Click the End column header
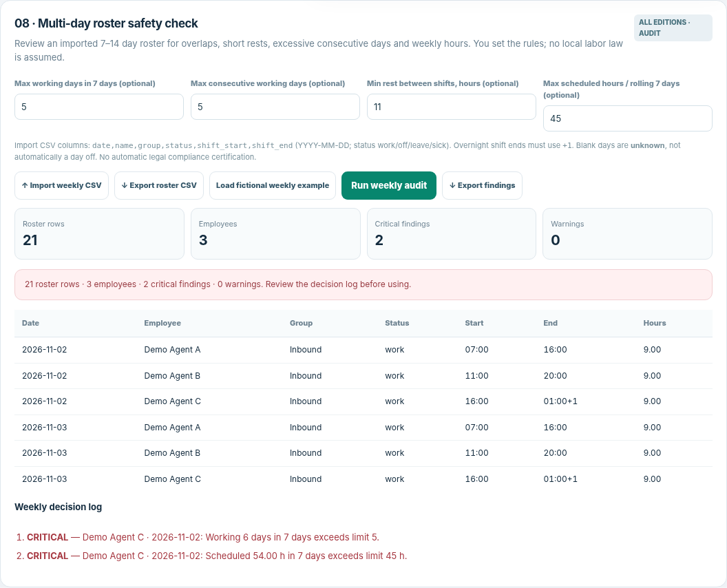 click(x=550, y=323)
